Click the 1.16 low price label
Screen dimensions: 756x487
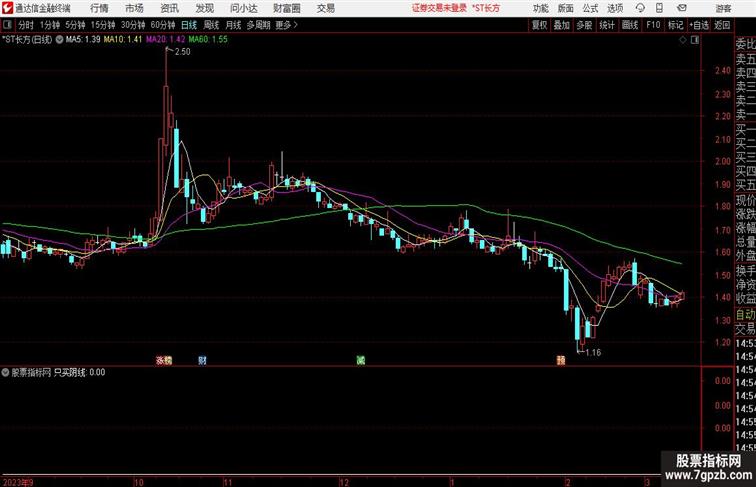click(594, 352)
